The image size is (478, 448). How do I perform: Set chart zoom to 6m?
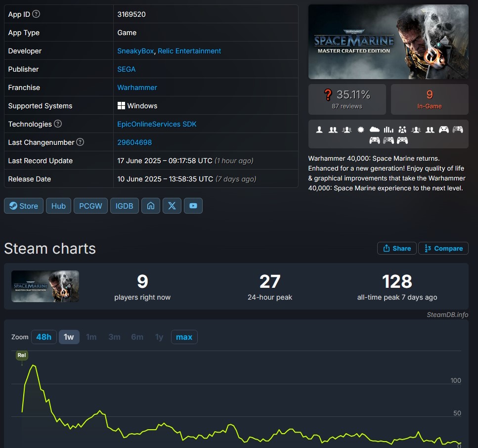click(x=137, y=337)
